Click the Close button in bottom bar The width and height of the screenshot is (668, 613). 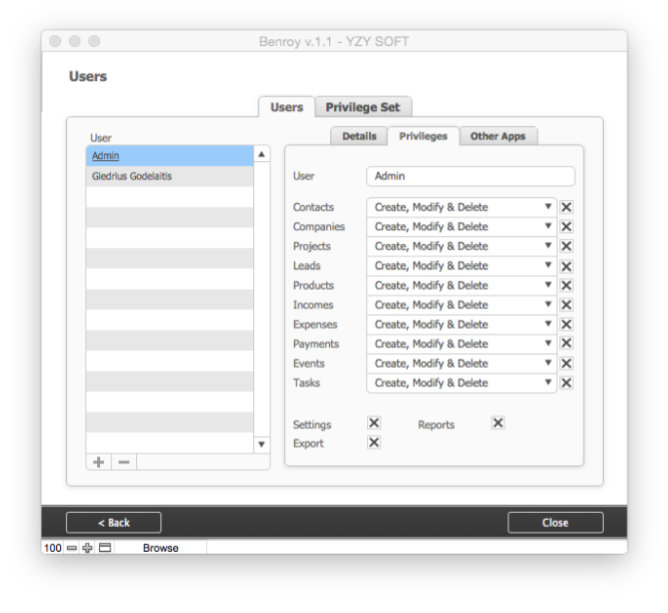pos(555,522)
